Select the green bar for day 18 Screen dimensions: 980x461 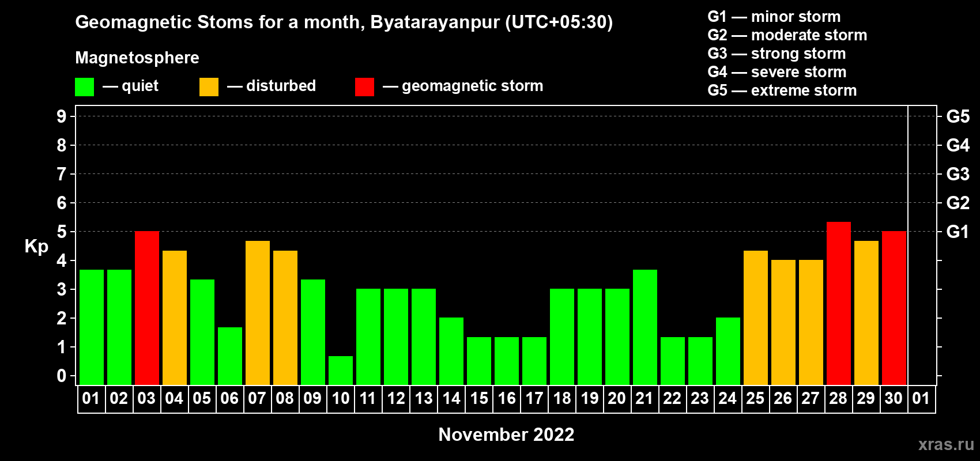(562, 337)
